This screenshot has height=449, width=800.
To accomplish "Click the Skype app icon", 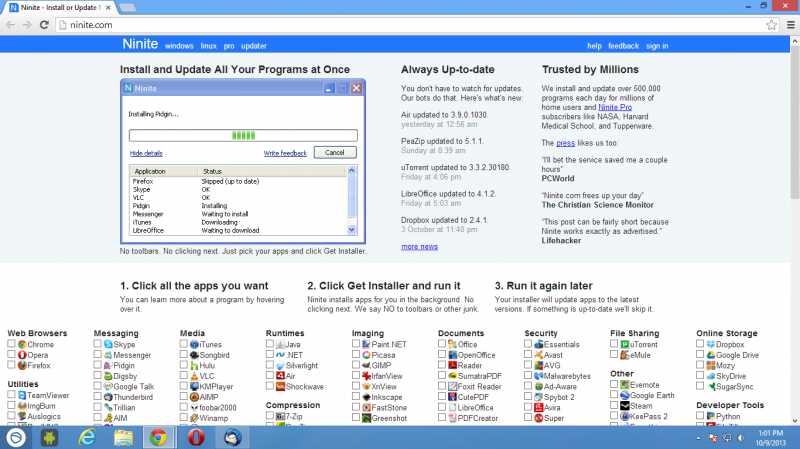I will [x=108, y=344].
